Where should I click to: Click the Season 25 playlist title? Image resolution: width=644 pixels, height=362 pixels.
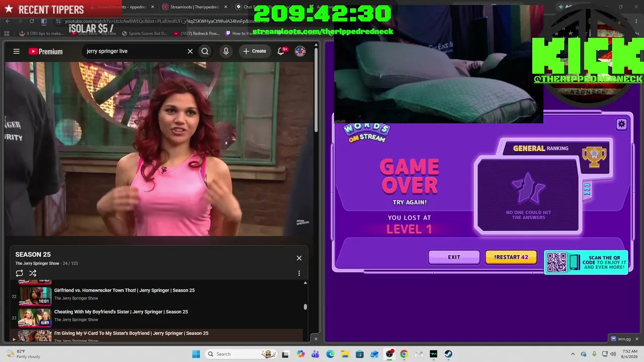(x=33, y=254)
